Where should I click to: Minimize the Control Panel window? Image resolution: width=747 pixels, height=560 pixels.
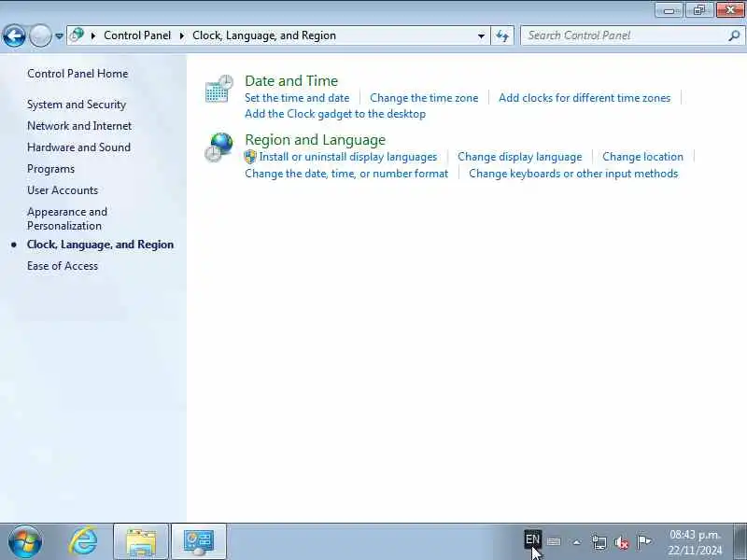click(x=669, y=10)
